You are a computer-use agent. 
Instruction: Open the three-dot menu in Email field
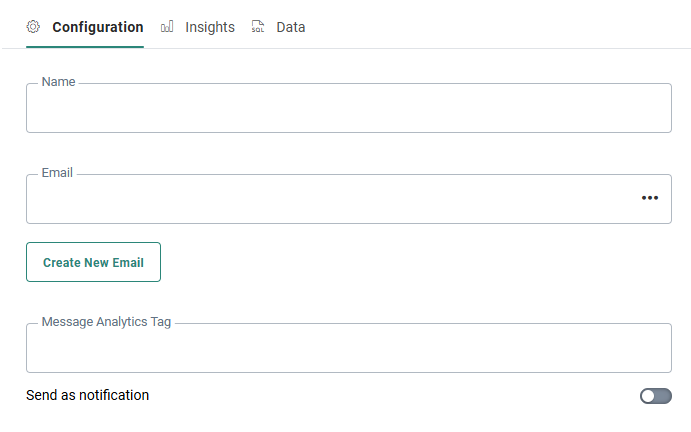[650, 198]
